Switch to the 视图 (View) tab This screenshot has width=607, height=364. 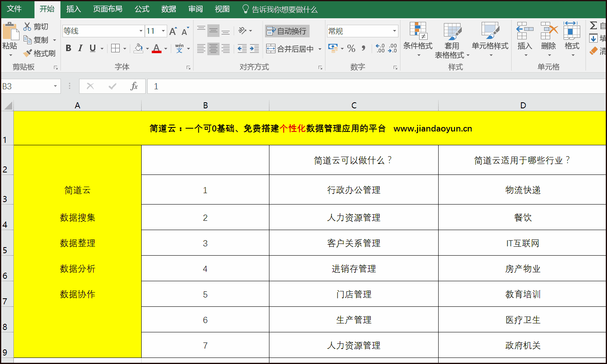click(x=222, y=9)
